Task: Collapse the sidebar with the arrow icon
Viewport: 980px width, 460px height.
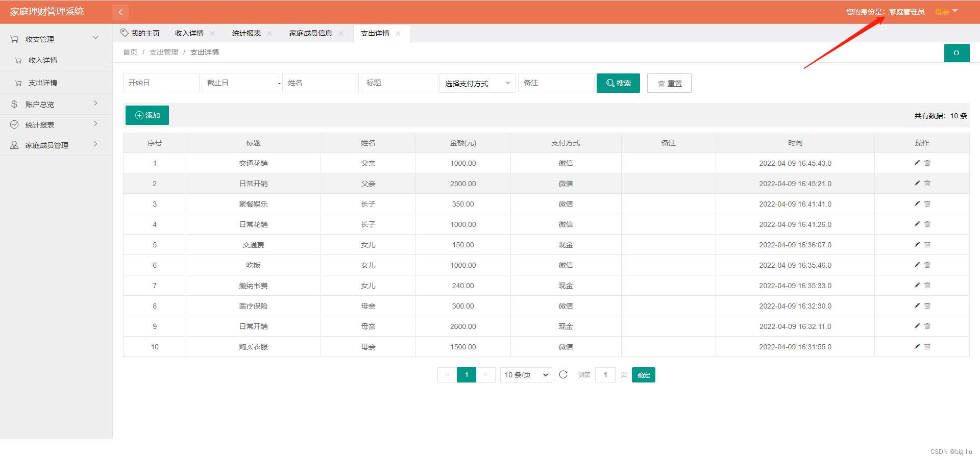Action: tap(120, 12)
